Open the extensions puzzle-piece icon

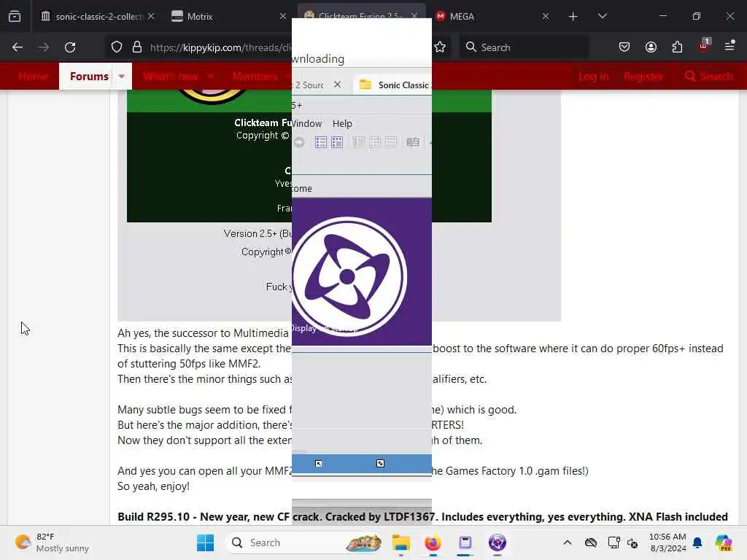click(x=677, y=47)
